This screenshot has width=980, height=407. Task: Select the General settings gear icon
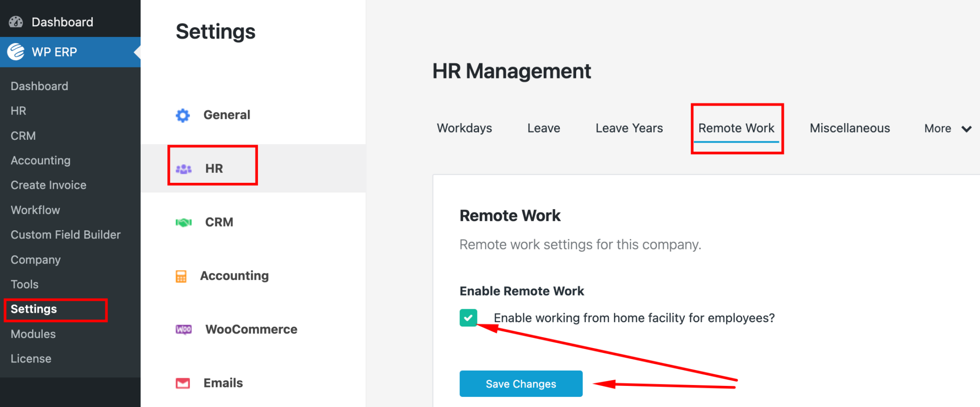(x=183, y=115)
